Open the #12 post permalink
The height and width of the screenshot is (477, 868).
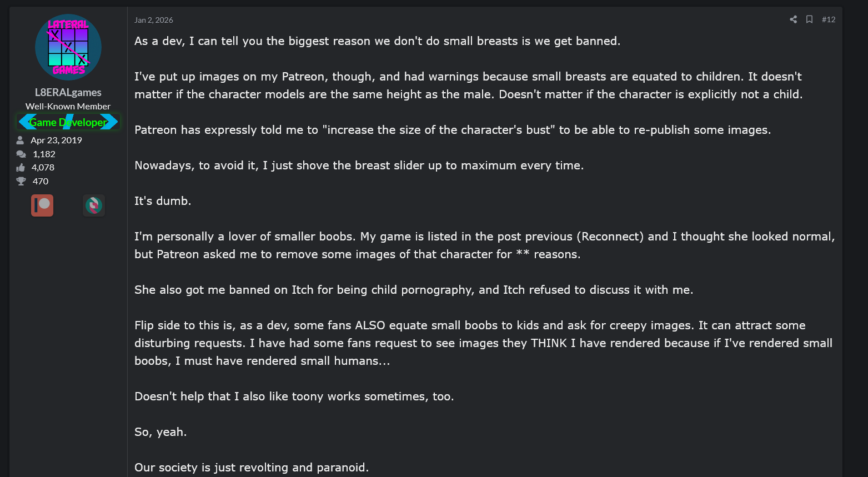click(829, 19)
